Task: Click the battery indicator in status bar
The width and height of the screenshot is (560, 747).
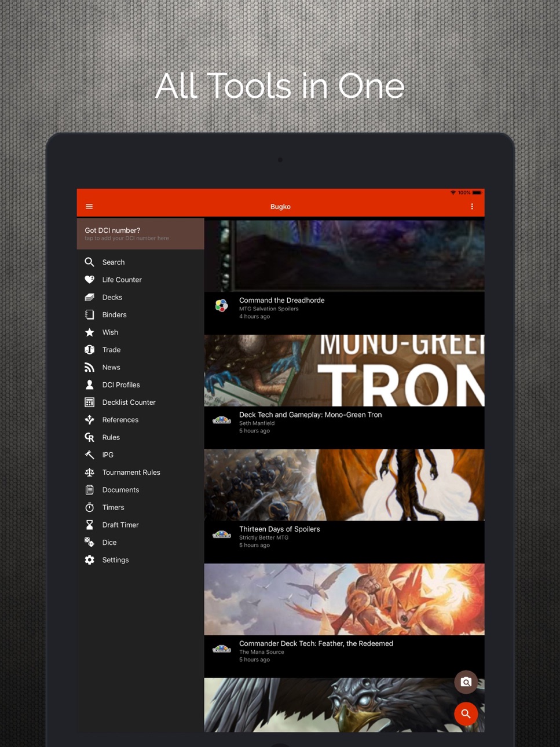Action: pos(477,192)
